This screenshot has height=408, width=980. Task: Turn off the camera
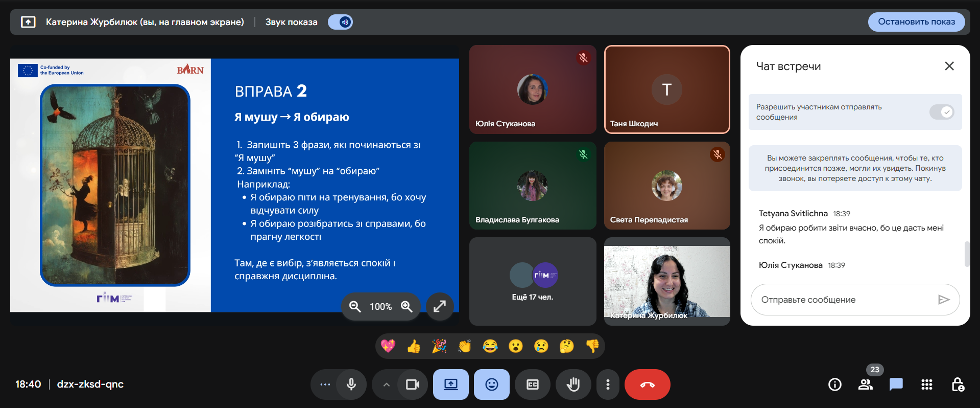412,384
